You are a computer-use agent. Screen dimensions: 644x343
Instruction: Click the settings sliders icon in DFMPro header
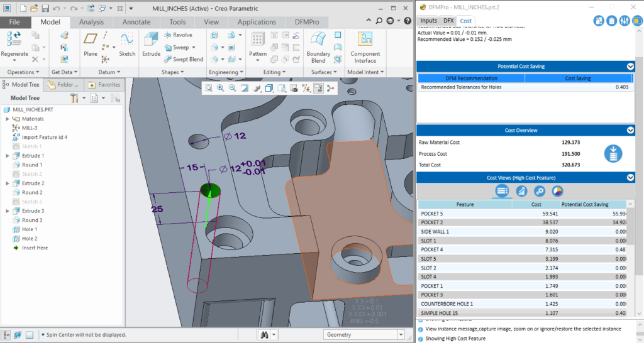pos(625,21)
